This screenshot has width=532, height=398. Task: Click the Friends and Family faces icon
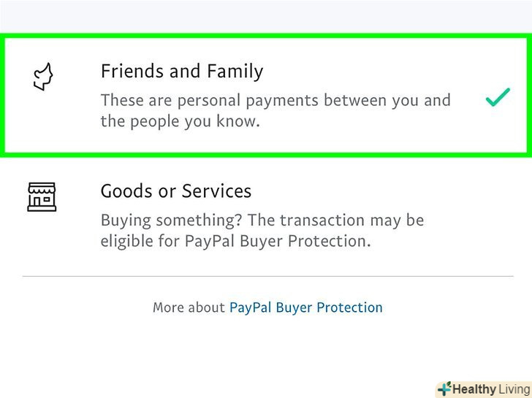(x=42, y=77)
